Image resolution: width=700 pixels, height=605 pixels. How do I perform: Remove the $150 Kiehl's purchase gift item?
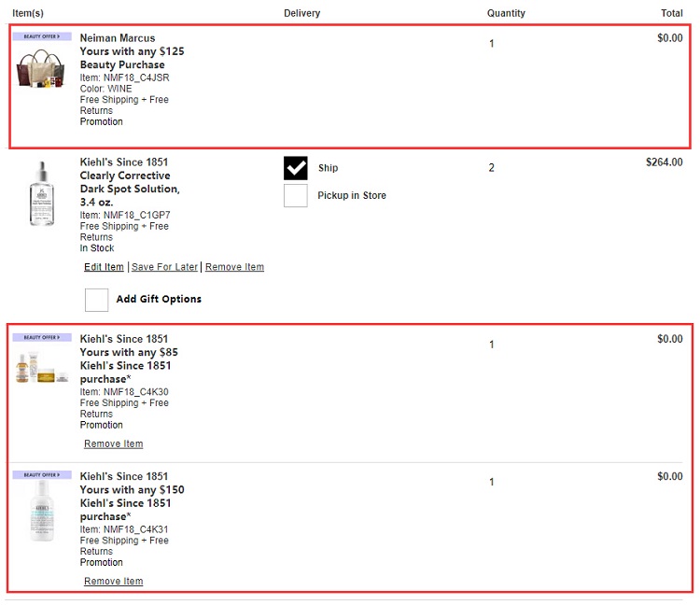pos(113,581)
